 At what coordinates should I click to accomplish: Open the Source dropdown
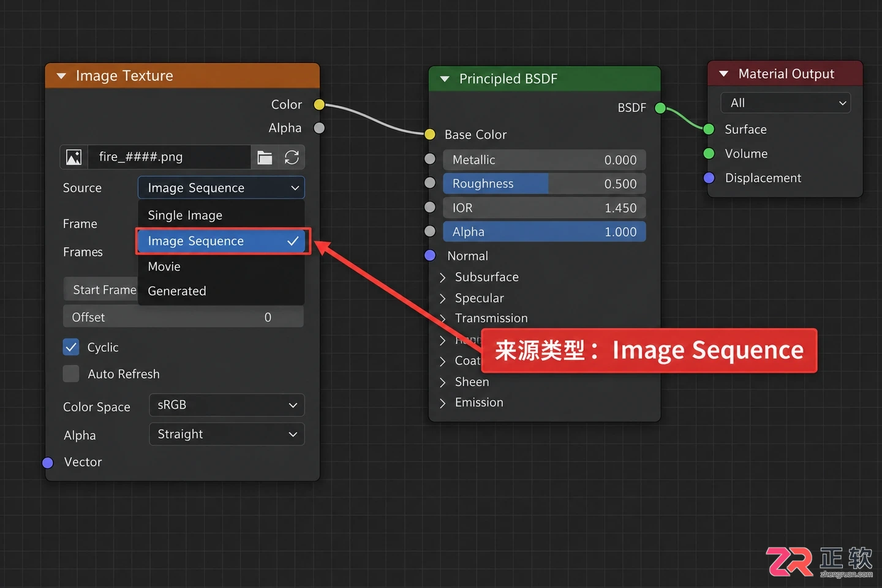221,188
